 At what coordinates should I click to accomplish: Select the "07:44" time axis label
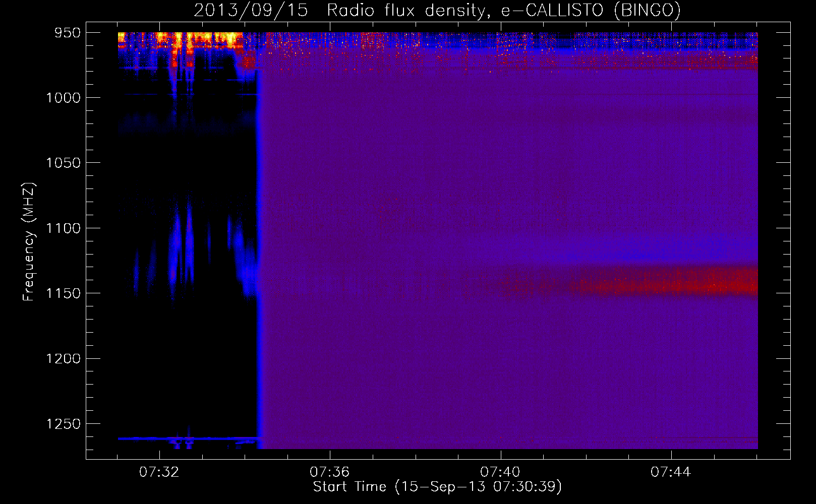671,472
